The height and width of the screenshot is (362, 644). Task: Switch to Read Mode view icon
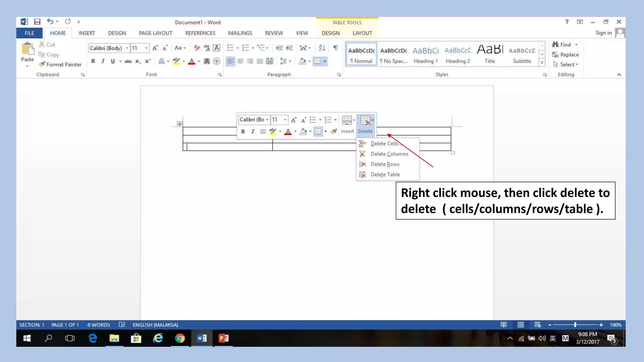click(503, 325)
